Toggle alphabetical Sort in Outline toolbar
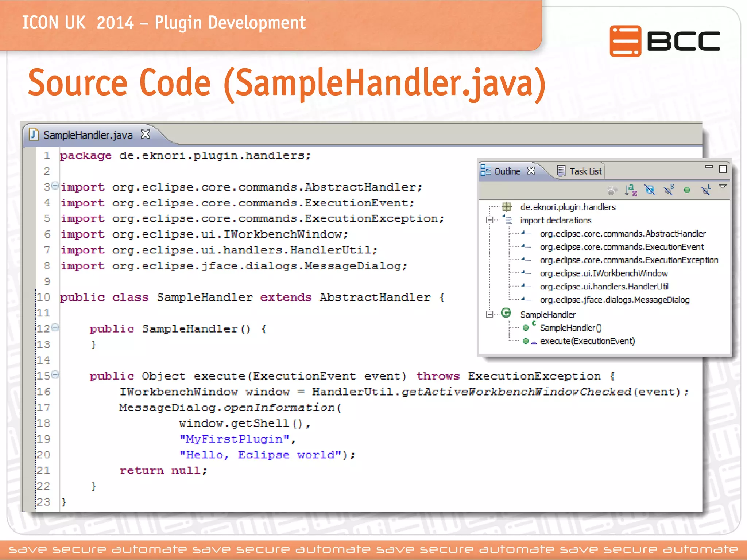747x560 pixels. pos(631,190)
